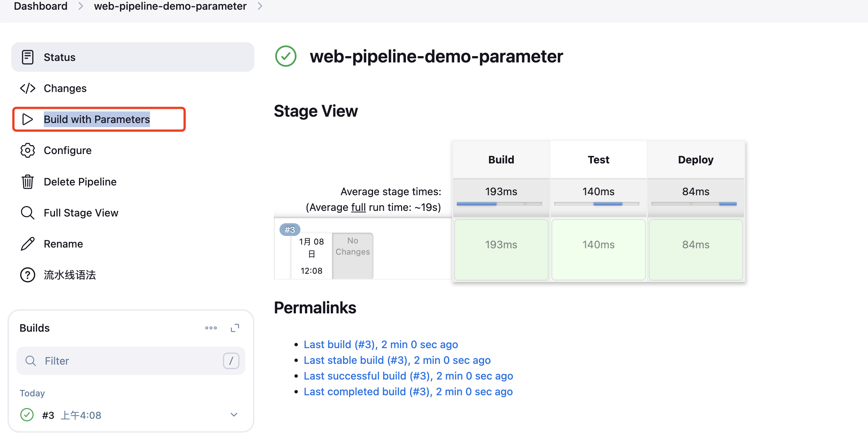Click the Build with Parameters play icon
The image size is (868, 439).
[x=28, y=119]
